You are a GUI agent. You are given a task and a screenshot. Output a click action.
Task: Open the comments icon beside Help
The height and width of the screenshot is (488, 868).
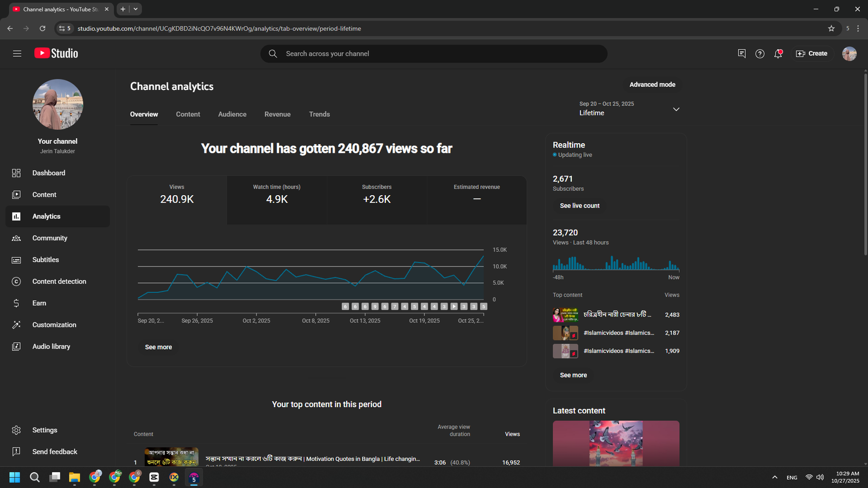(x=742, y=54)
